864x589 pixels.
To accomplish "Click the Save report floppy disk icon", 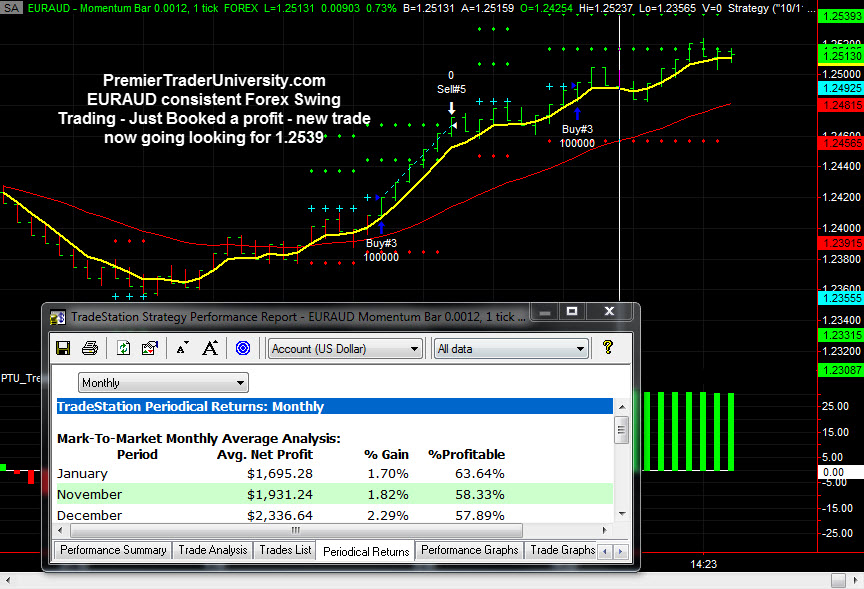I will point(63,348).
